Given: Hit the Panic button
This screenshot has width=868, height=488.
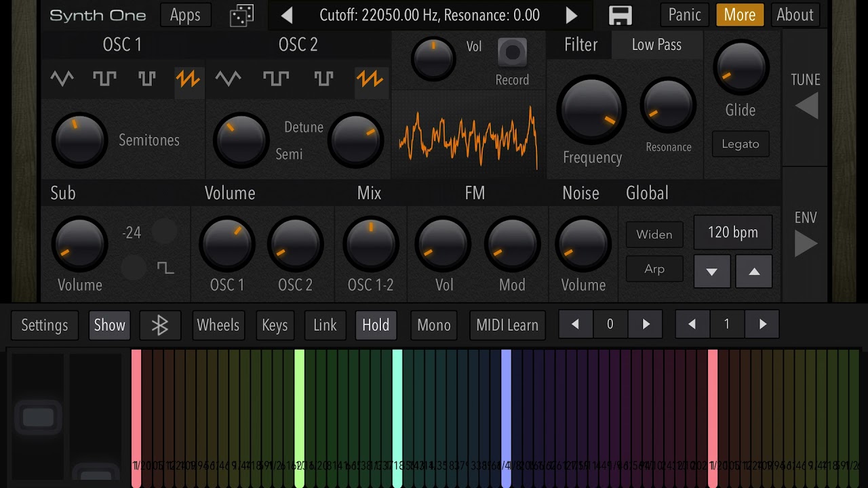Looking at the screenshot, I should 685,15.
